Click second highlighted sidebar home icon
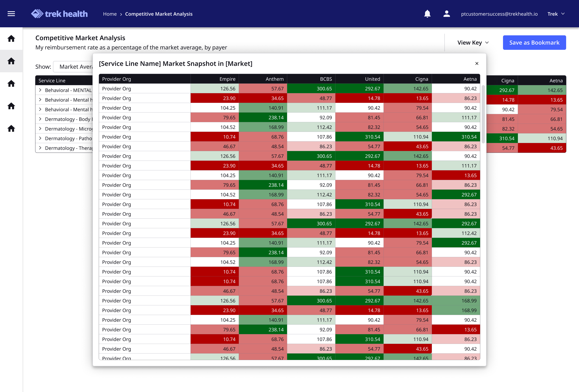This screenshot has width=579, height=392. point(11,61)
